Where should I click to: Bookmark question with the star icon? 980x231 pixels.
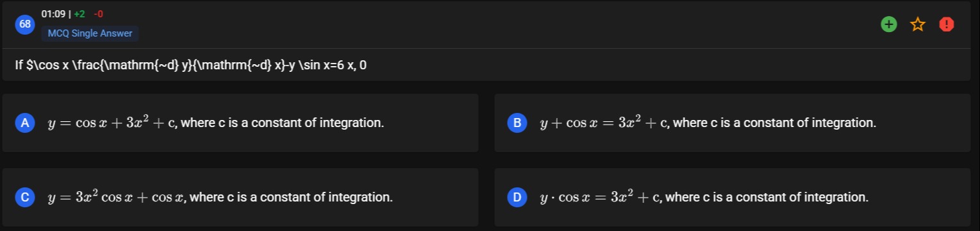pos(918,24)
